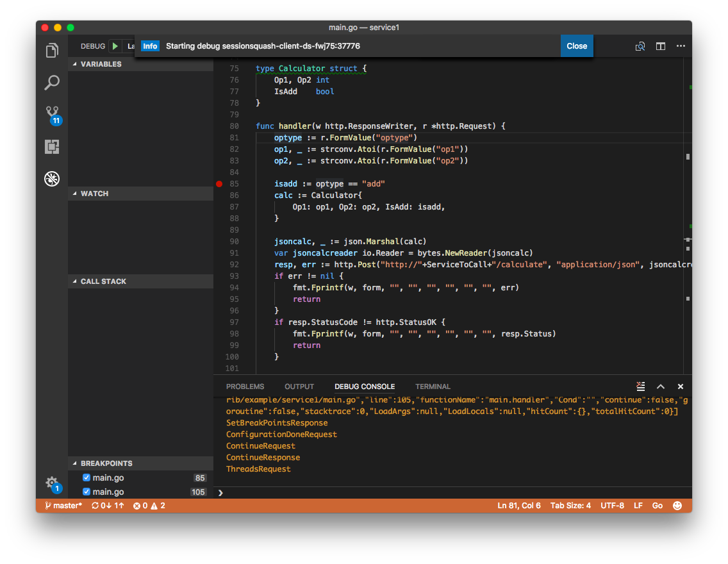Open Source Control view with 11 badge
Screen dimensions: 728x564
tap(53, 115)
